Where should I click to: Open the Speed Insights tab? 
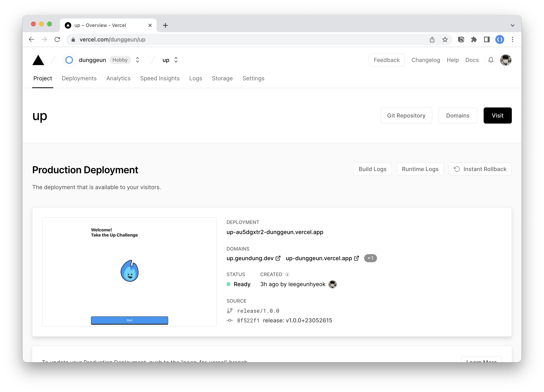click(x=160, y=78)
